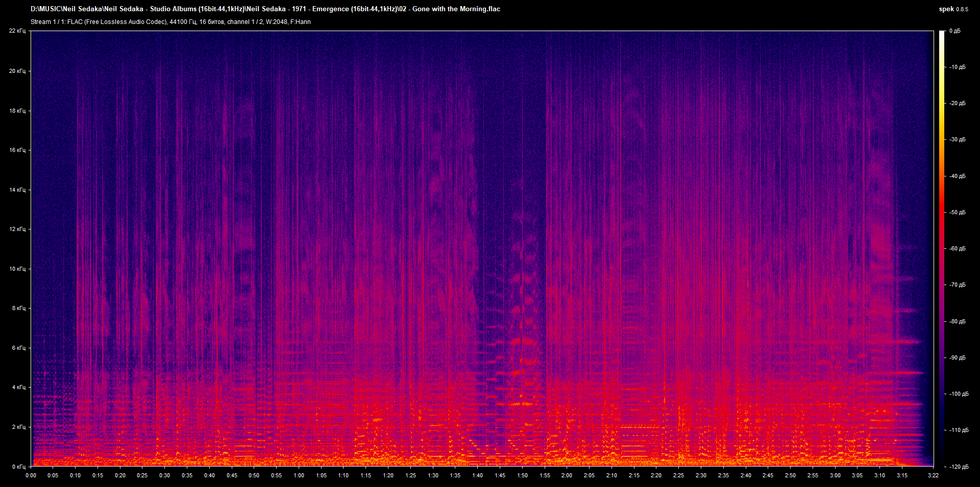Click the 1:15 time axis label

[366, 476]
